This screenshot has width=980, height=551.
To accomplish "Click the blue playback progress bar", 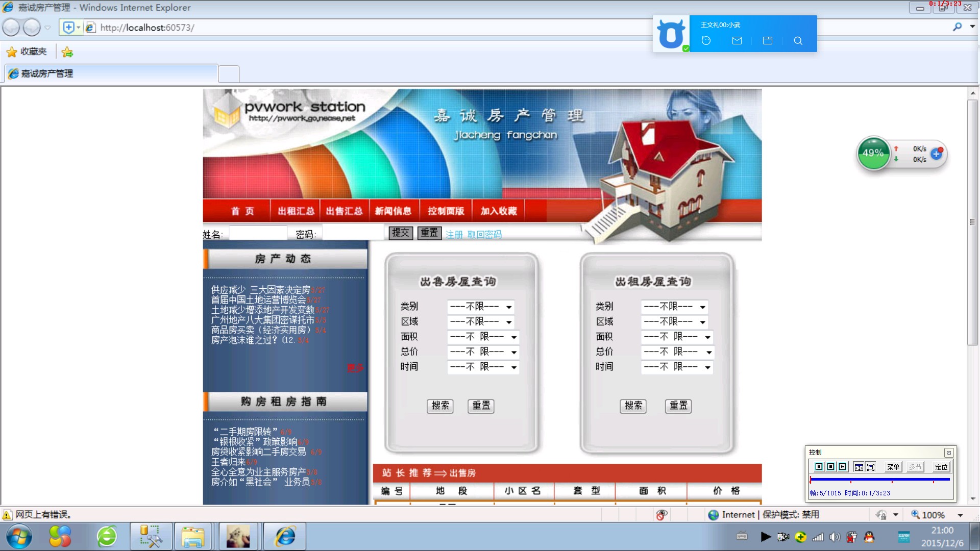I will (x=879, y=480).
